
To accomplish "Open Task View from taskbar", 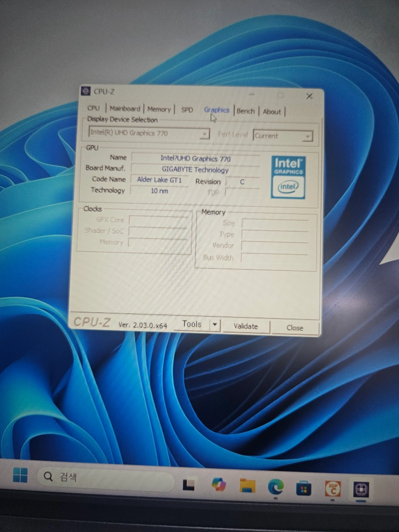I will (189, 485).
